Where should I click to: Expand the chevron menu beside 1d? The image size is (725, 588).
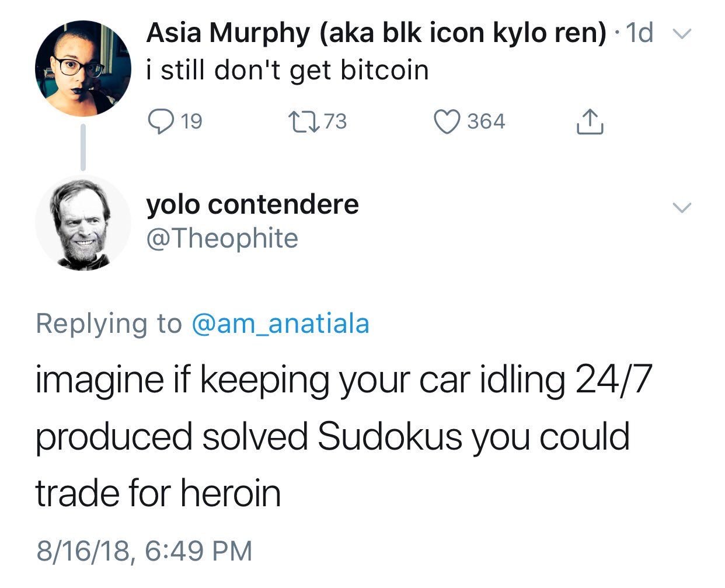(681, 34)
